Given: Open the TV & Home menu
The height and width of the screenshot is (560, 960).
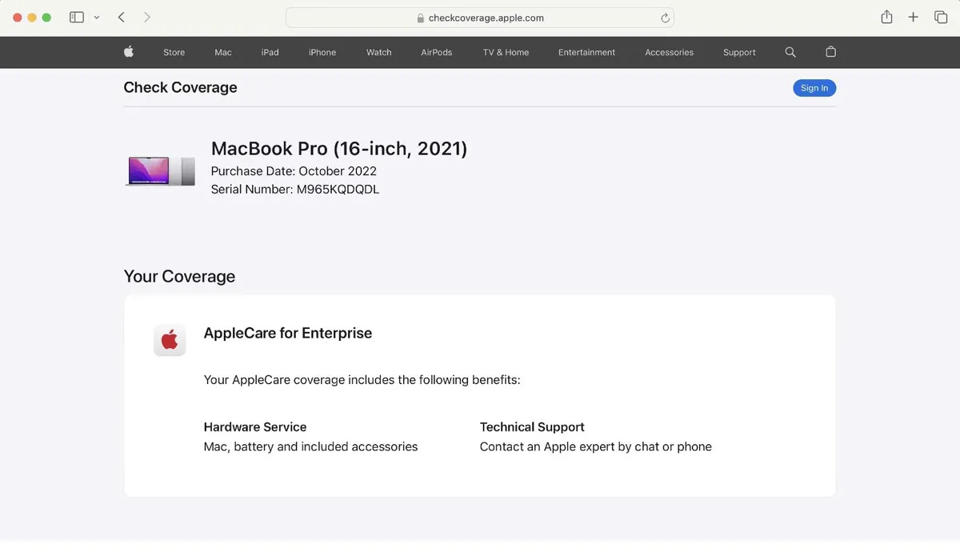Looking at the screenshot, I should 506,52.
